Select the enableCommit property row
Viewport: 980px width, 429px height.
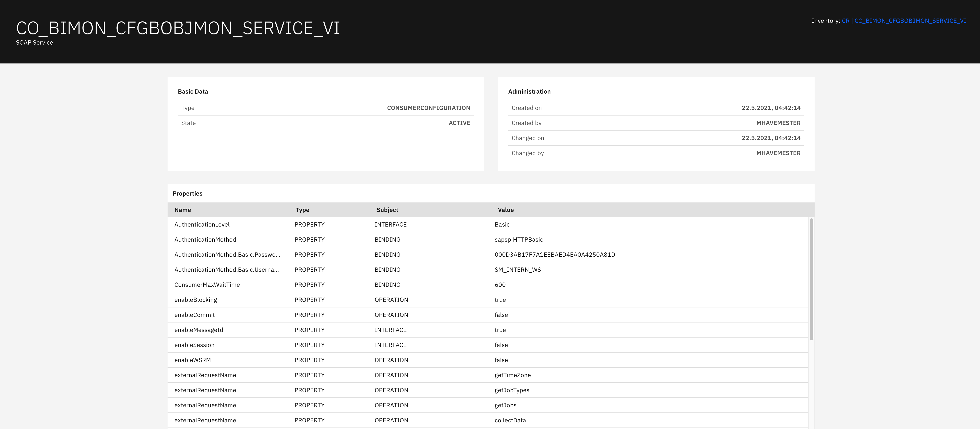(194, 315)
